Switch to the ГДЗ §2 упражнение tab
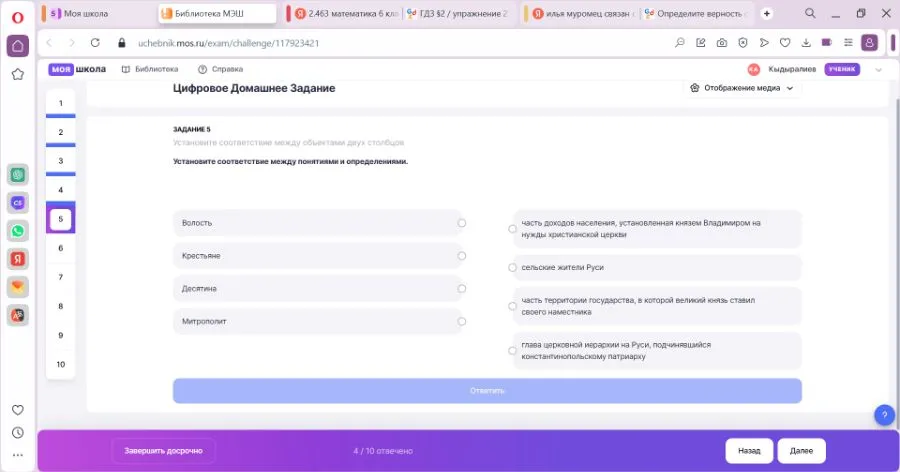 pos(459,13)
